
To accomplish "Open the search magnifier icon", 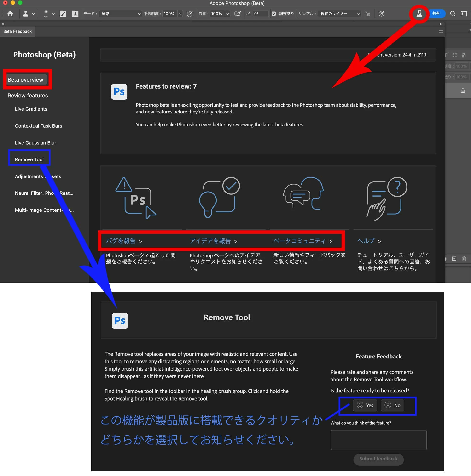I will 453,14.
